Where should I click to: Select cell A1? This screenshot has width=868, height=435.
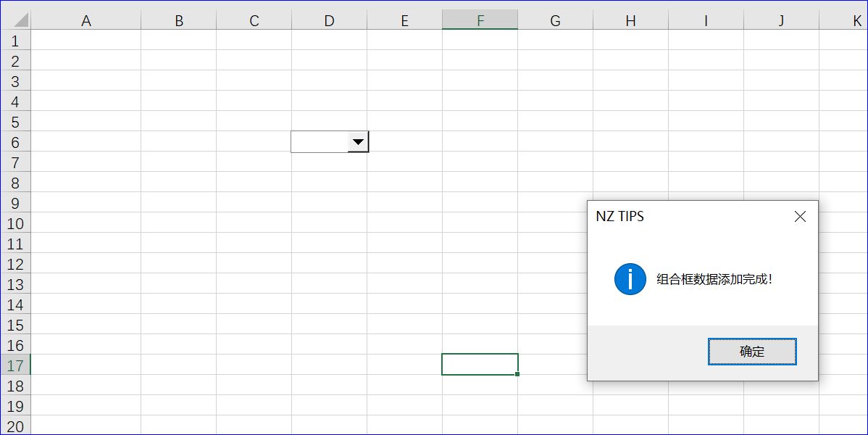(86, 41)
